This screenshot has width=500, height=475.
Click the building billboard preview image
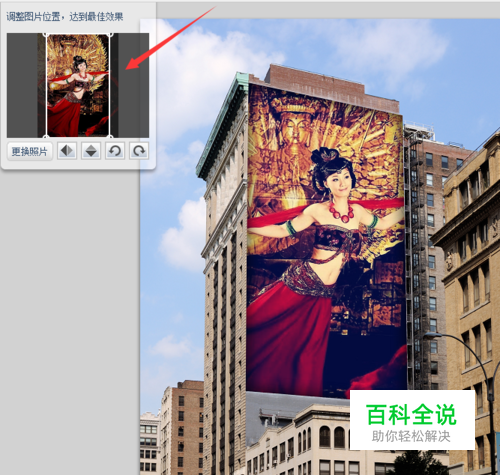pyautogui.click(x=326, y=240)
